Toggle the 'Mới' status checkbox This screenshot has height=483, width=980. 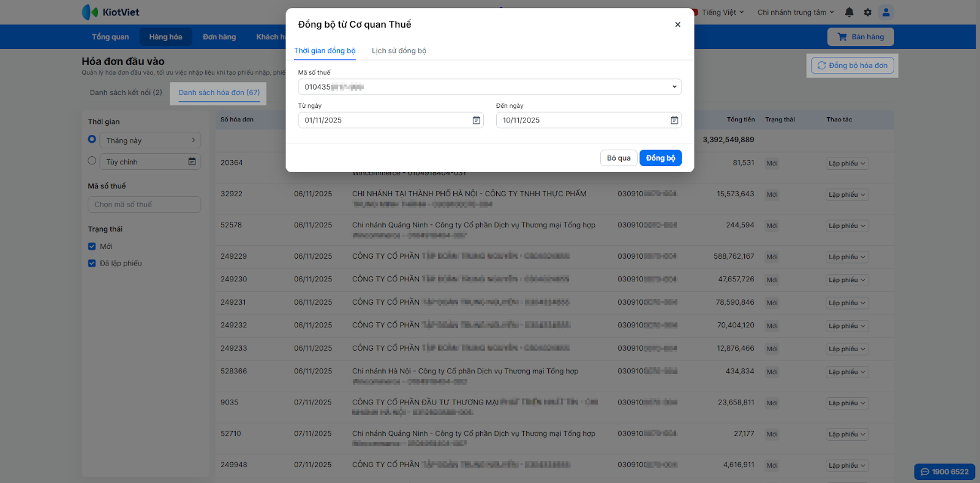tap(92, 246)
